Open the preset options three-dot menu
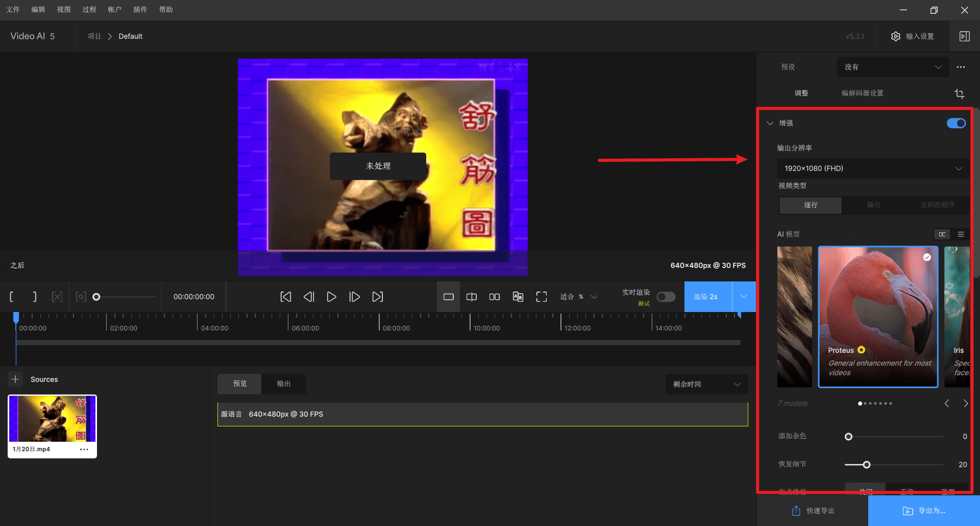The width and height of the screenshot is (980, 526). click(961, 67)
